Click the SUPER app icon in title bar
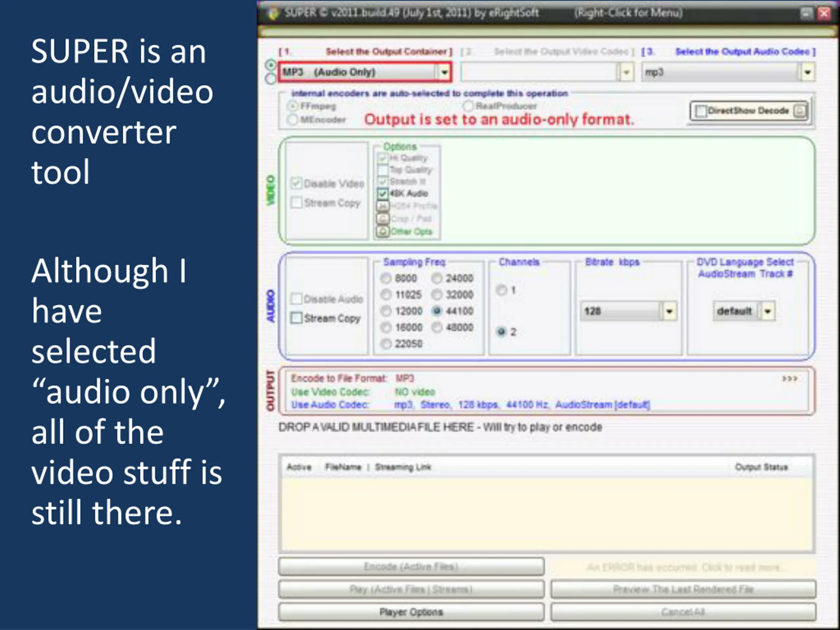This screenshot has height=630, width=840. point(273,13)
